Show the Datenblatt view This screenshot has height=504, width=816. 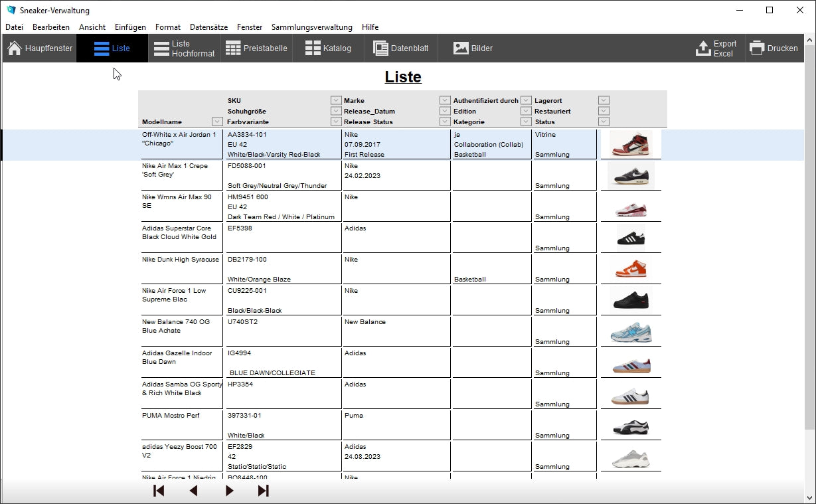point(400,48)
